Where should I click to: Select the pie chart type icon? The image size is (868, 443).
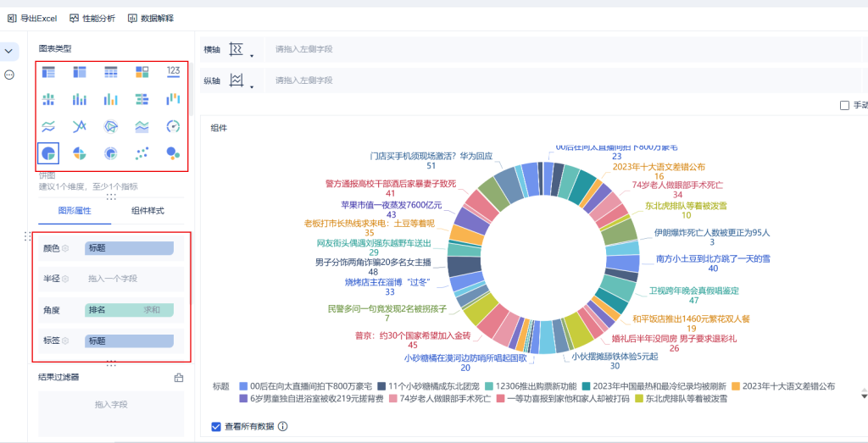click(48, 153)
